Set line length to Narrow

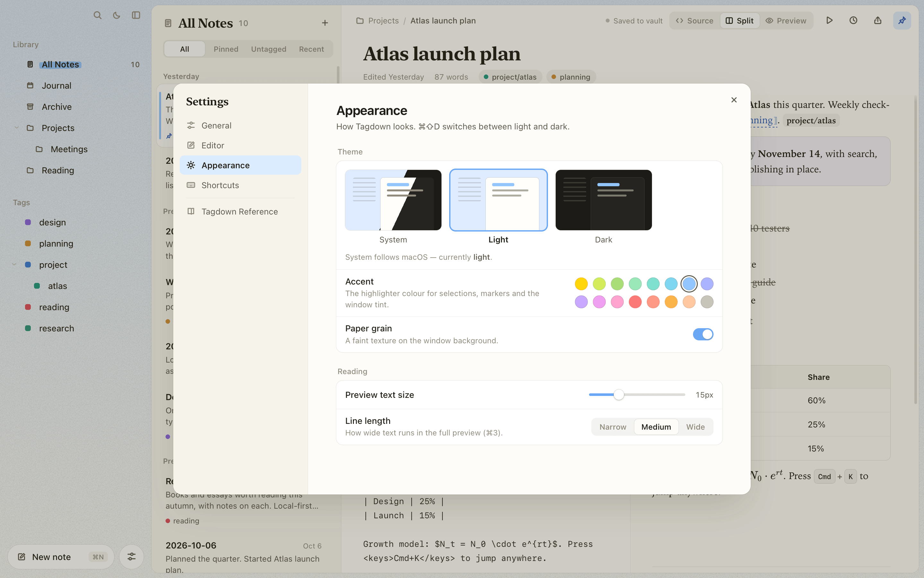(x=612, y=427)
